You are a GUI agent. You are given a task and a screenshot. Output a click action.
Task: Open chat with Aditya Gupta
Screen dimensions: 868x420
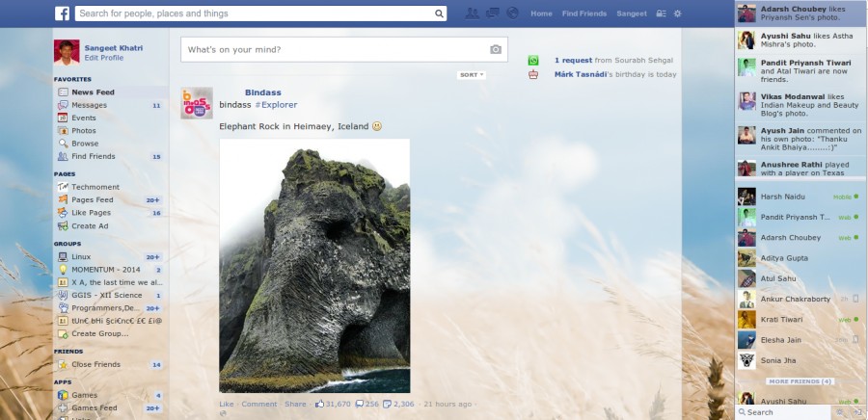tap(800, 258)
